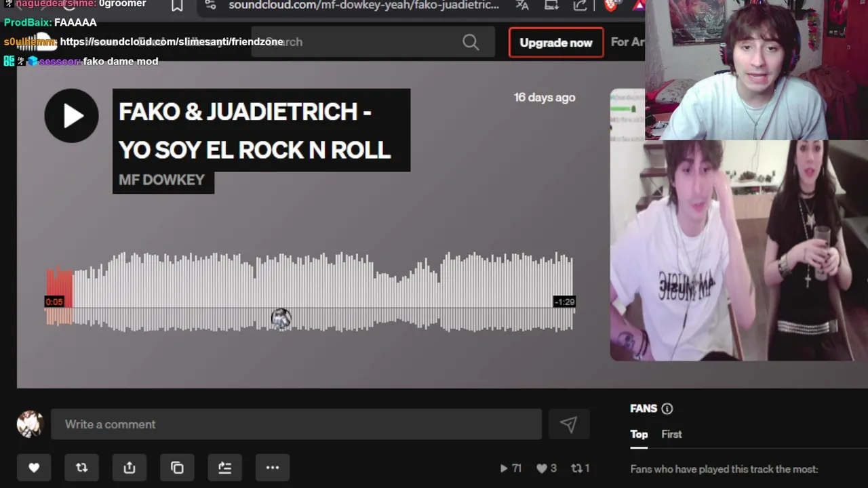This screenshot has height=488, width=868.
Task: Open the share dialog icon
Action: [x=130, y=468]
